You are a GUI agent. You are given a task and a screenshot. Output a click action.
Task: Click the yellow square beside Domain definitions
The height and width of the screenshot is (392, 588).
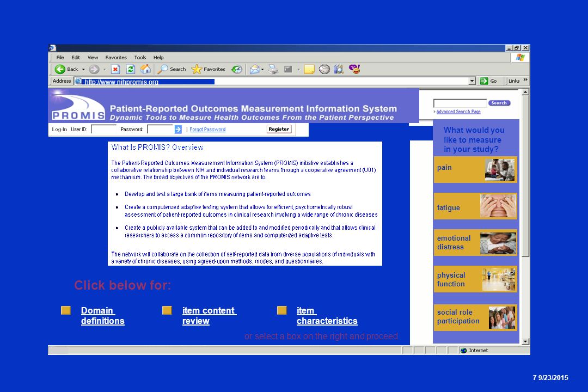(66, 310)
